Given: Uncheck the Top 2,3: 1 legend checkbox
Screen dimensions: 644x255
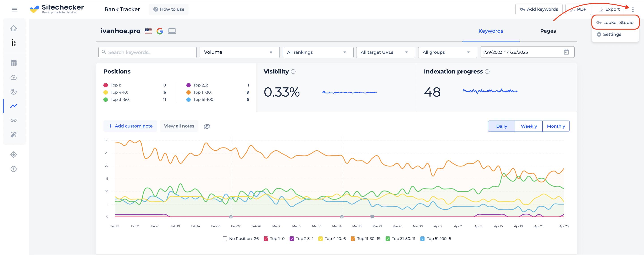Looking at the screenshot, I should click(292, 239).
